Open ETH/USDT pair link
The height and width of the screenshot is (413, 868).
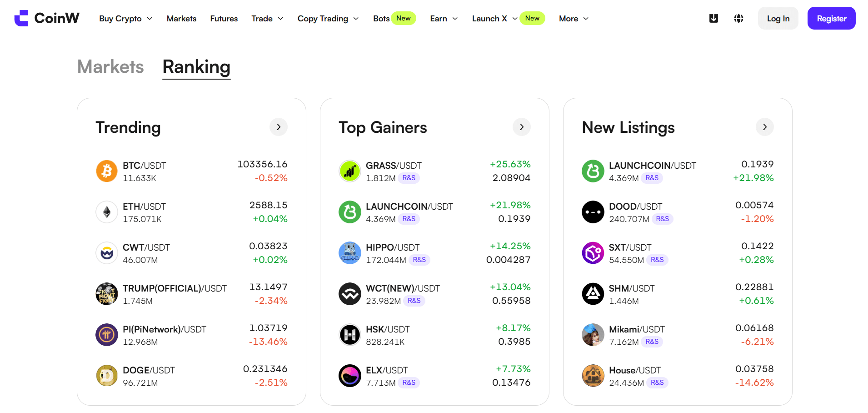(144, 206)
